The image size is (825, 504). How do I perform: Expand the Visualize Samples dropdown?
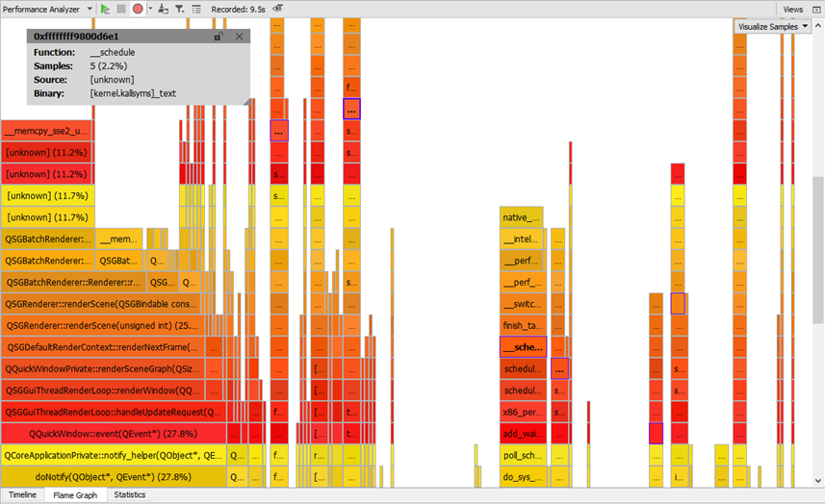click(x=773, y=27)
